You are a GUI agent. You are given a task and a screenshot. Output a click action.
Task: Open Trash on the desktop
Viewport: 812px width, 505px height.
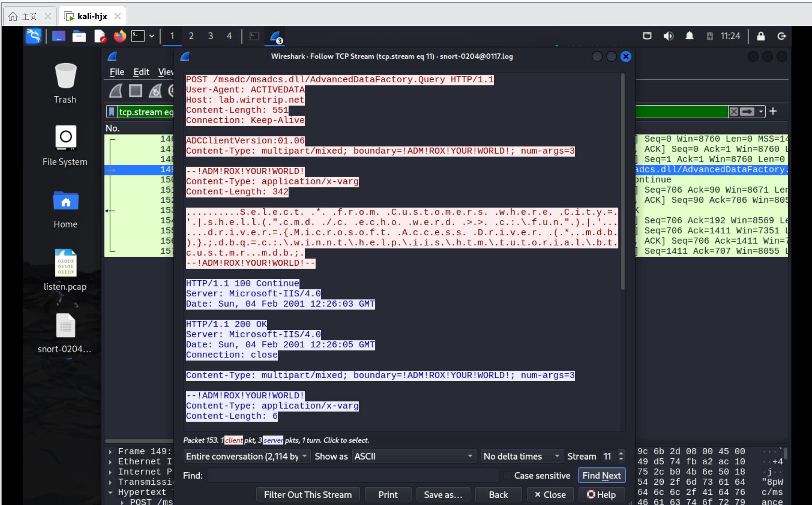[65, 83]
